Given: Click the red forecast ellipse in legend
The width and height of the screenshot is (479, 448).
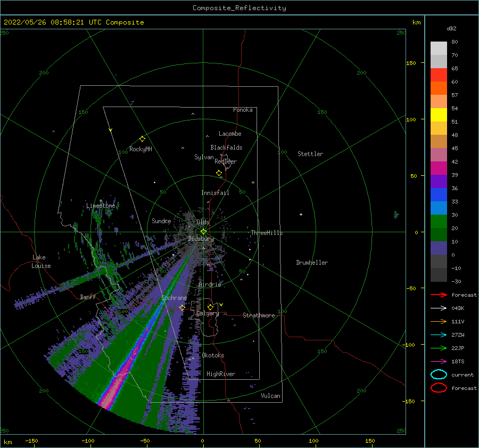Looking at the screenshot, I should [x=439, y=388].
